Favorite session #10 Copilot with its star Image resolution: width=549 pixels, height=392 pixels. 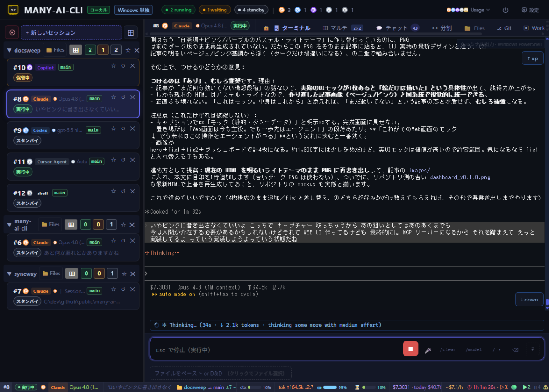113,66
